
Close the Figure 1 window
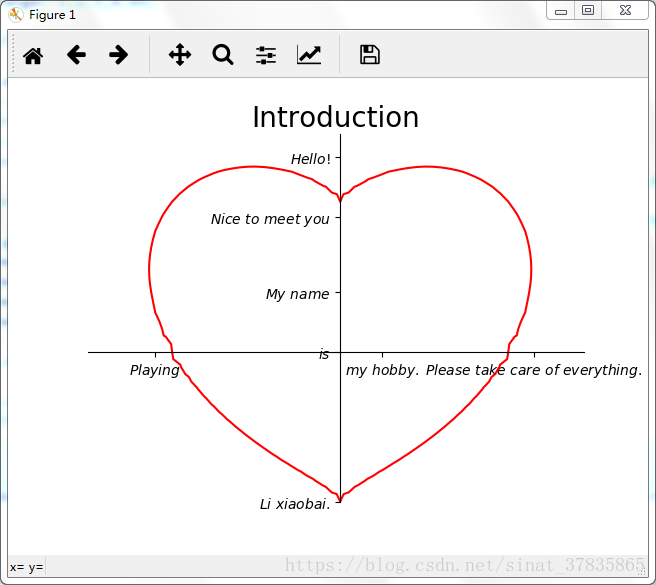pyautogui.click(x=625, y=10)
